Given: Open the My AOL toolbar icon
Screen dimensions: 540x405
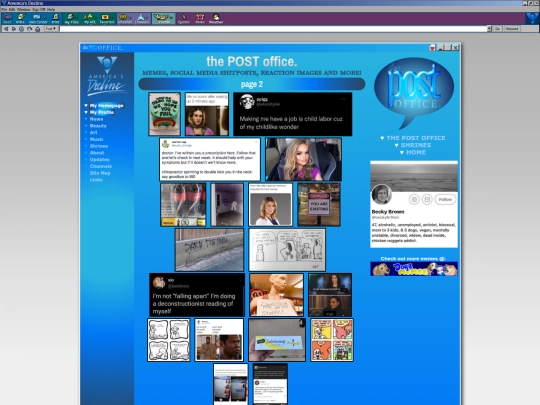Looking at the screenshot, I should (x=89, y=19).
